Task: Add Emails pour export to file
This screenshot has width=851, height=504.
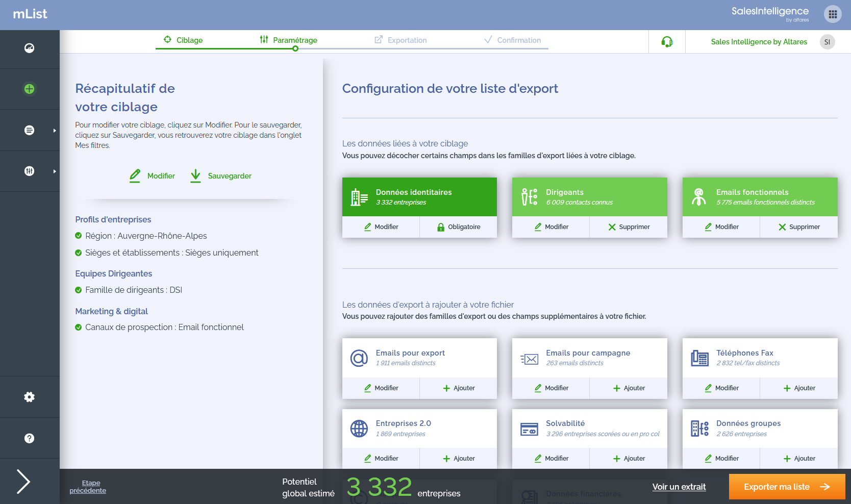Action: [x=459, y=388]
